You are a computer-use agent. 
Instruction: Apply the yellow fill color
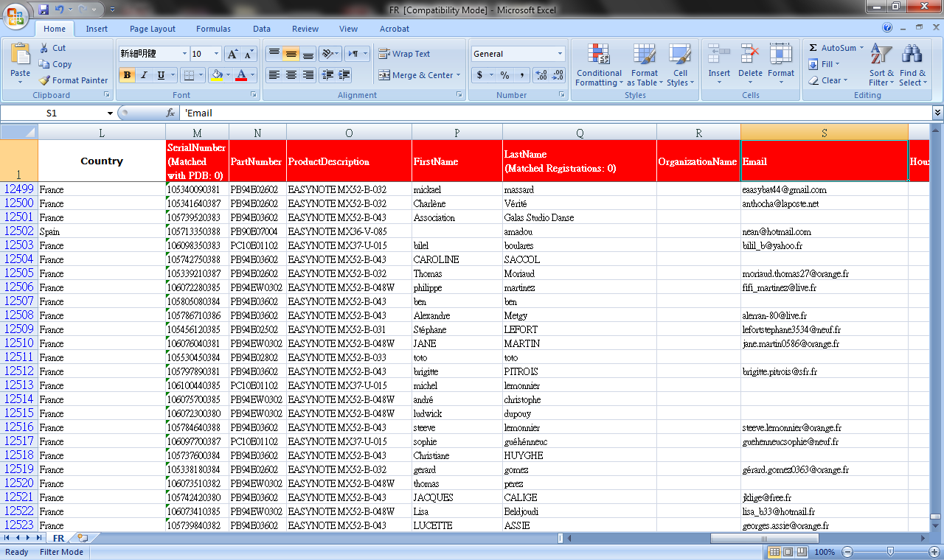coord(216,75)
